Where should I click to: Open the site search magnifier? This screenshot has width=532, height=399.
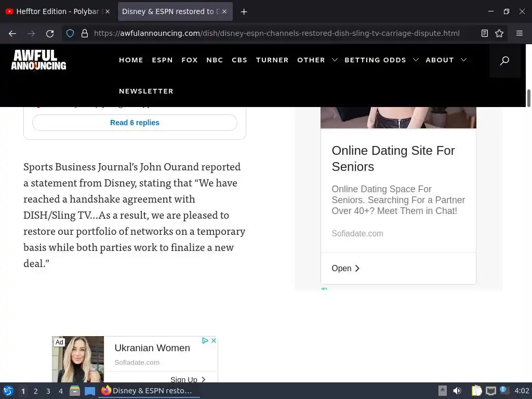(x=504, y=61)
